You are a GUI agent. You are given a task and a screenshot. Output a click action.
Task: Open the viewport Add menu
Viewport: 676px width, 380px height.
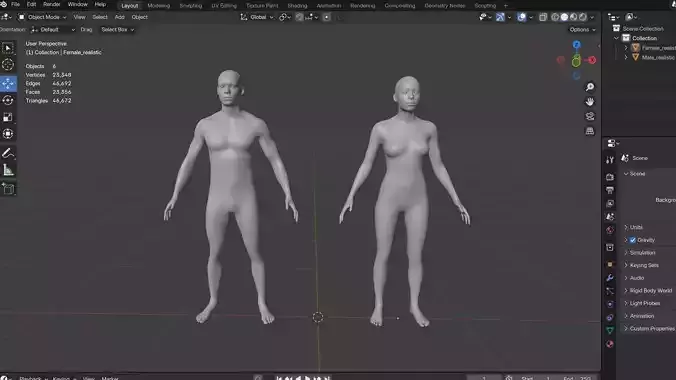coord(119,17)
